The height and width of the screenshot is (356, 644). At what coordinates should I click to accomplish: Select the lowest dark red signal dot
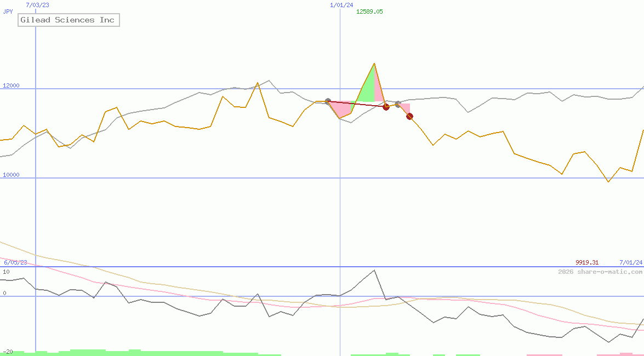[409, 117]
